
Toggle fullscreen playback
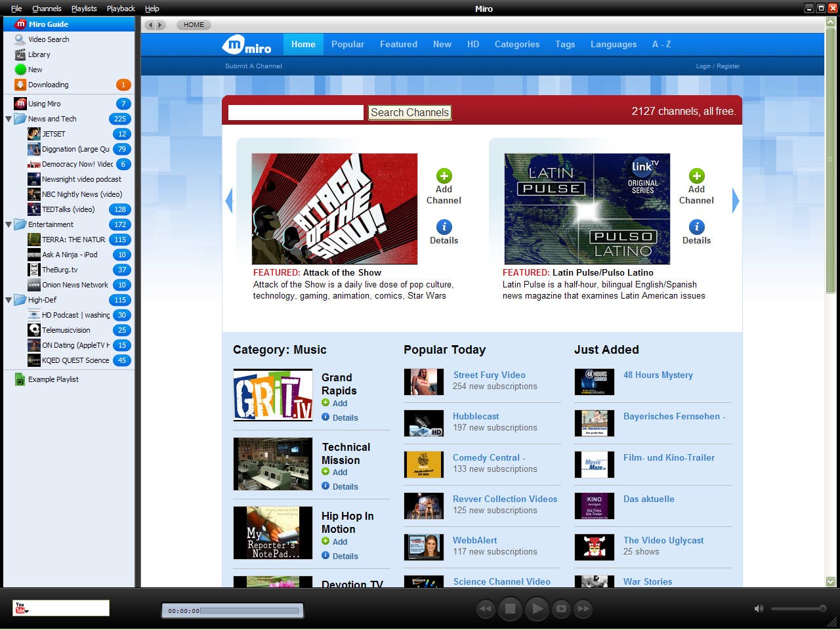pyautogui.click(x=560, y=608)
